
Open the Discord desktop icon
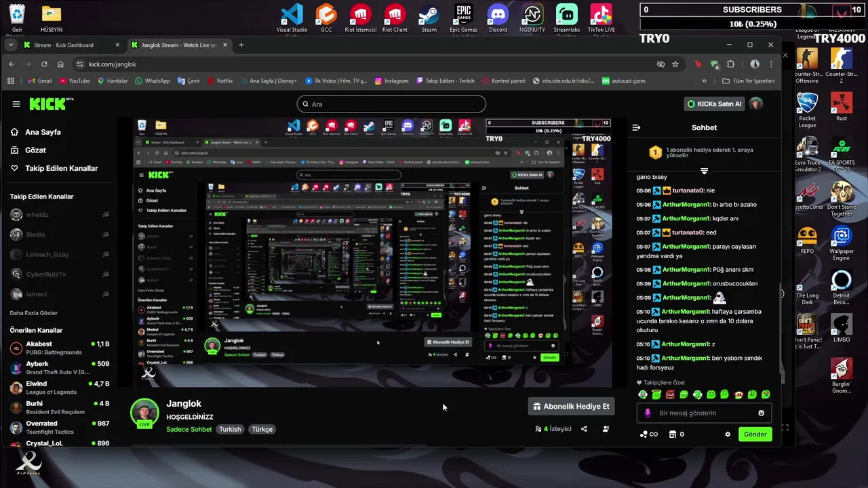(x=498, y=18)
